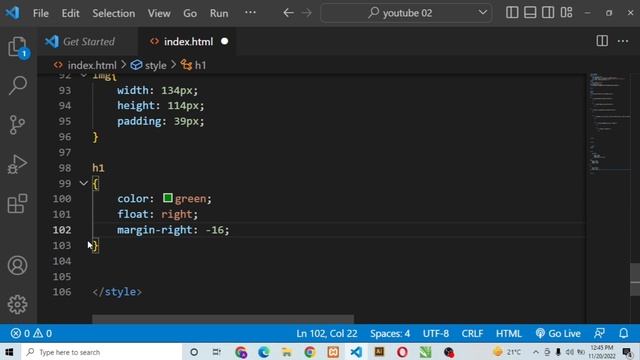640x360 pixels.
Task: Open the hidden menus ellipsis in menu bar
Action: [x=250, y=13]
